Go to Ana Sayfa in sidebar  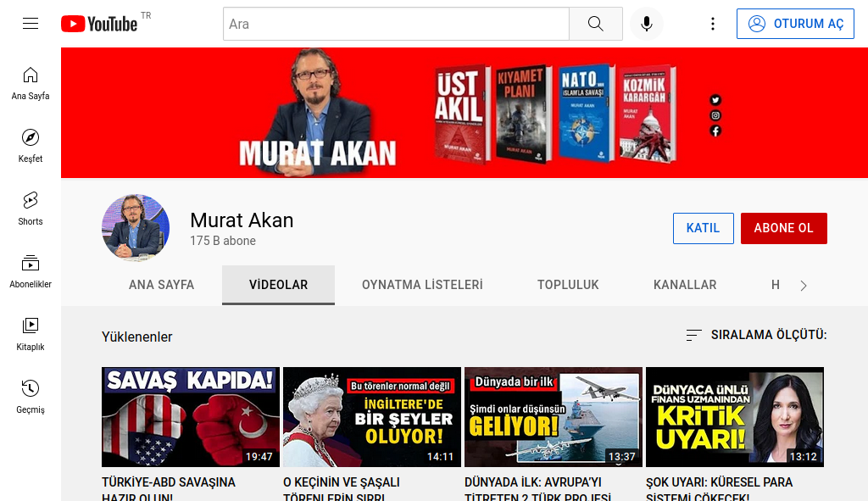tap(31, 83)
